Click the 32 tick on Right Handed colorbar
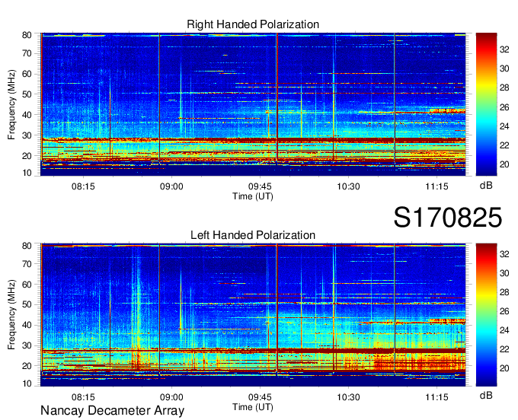The image size is (518, 420). click(x=504, y=49)
